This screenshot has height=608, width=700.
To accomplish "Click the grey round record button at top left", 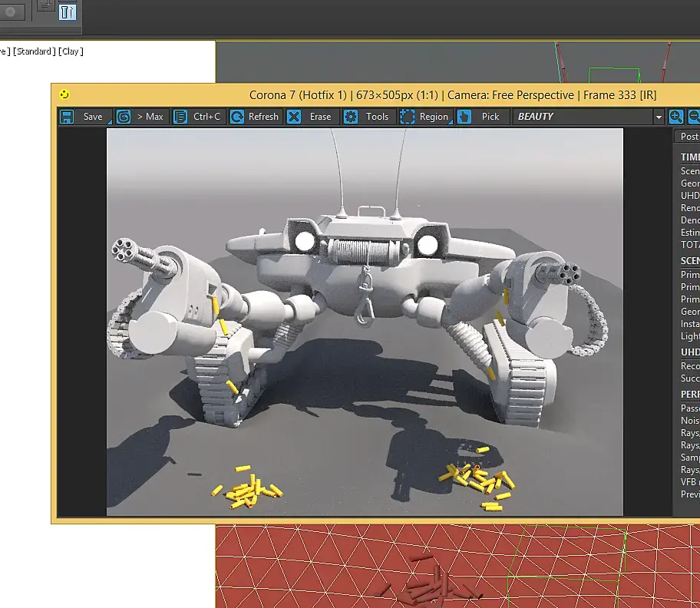I will [10, 12].
